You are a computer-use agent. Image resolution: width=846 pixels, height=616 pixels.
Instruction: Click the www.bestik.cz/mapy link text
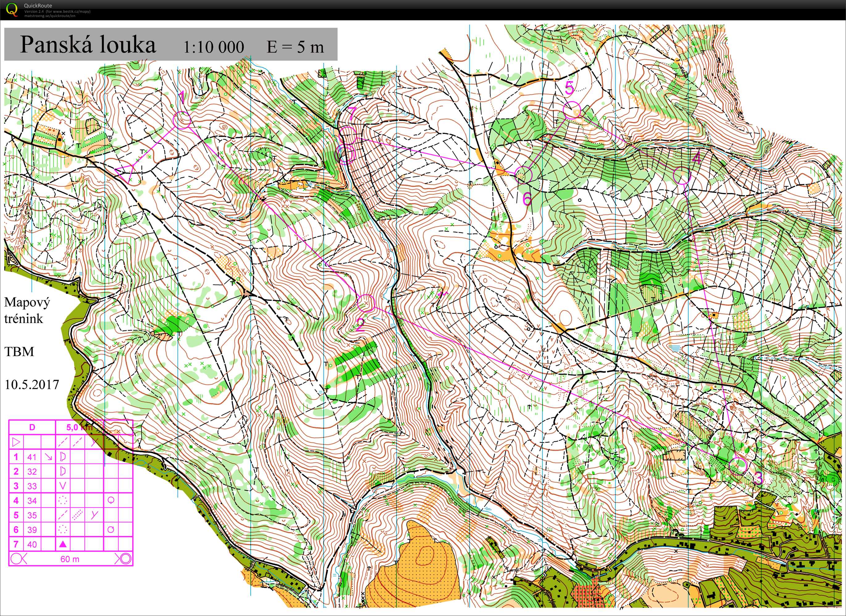71,11
